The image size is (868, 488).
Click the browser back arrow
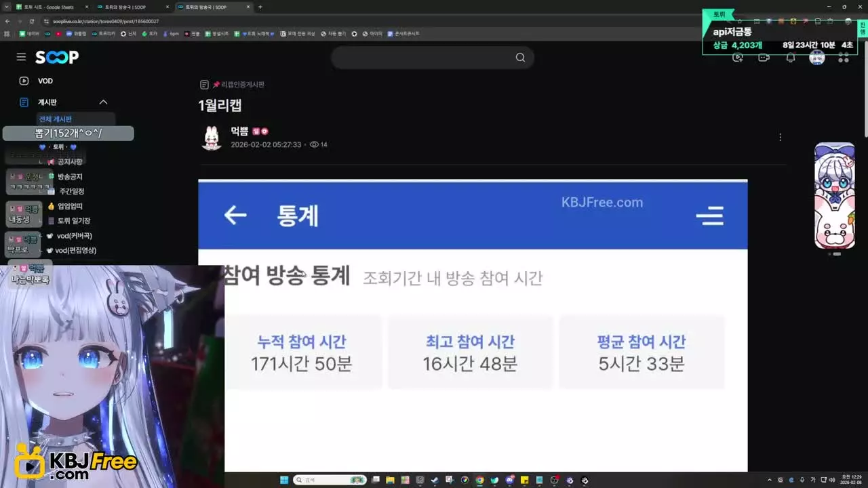(x=7, y=21)
